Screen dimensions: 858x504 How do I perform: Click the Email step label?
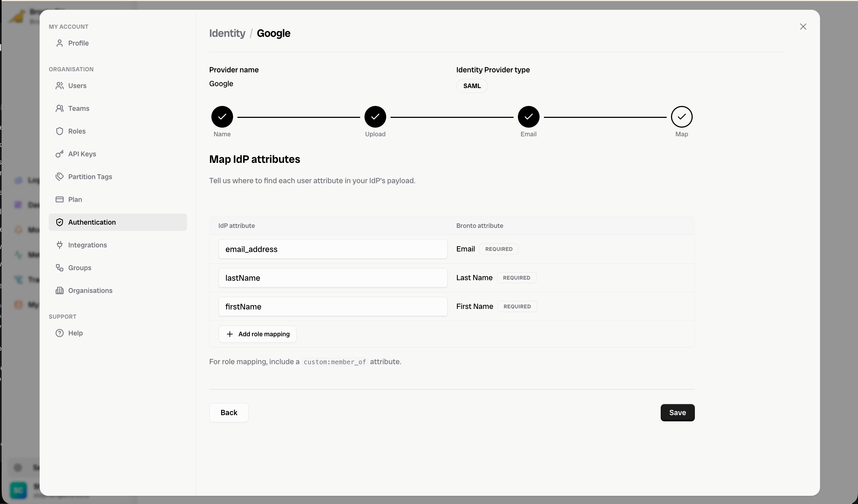click(528, 134)
